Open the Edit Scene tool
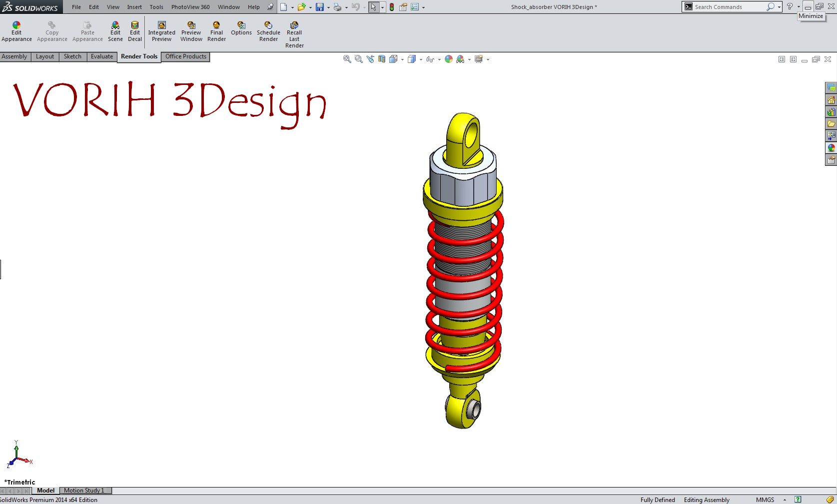Viewport: 837px width, 504px height. pyautogui.click(x=115, y=31)
